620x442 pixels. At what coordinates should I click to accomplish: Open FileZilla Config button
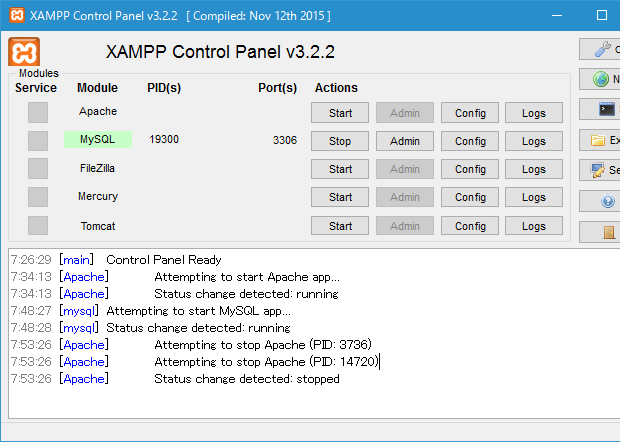[x=470, y=169]
